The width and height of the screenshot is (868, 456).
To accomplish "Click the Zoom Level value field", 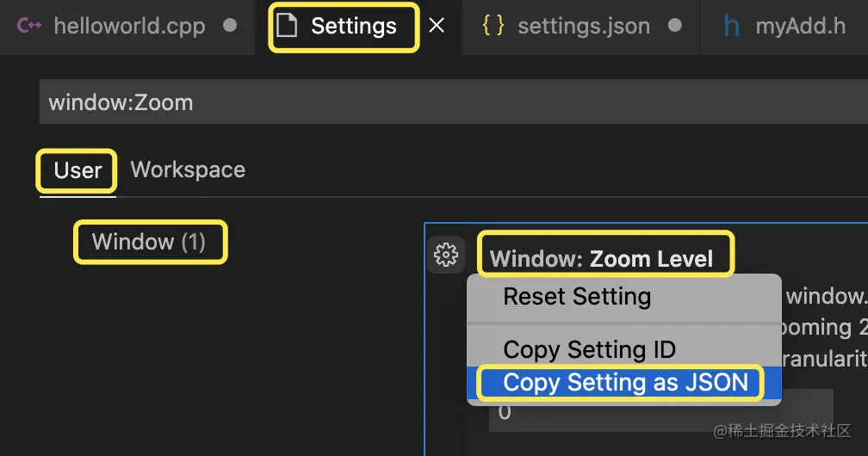I will 654,412.
